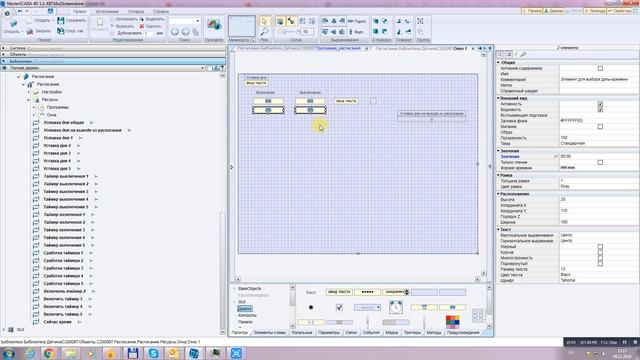Switch to the События bottom tab
The width and height of the screenshot is (640, 360).
371,333
